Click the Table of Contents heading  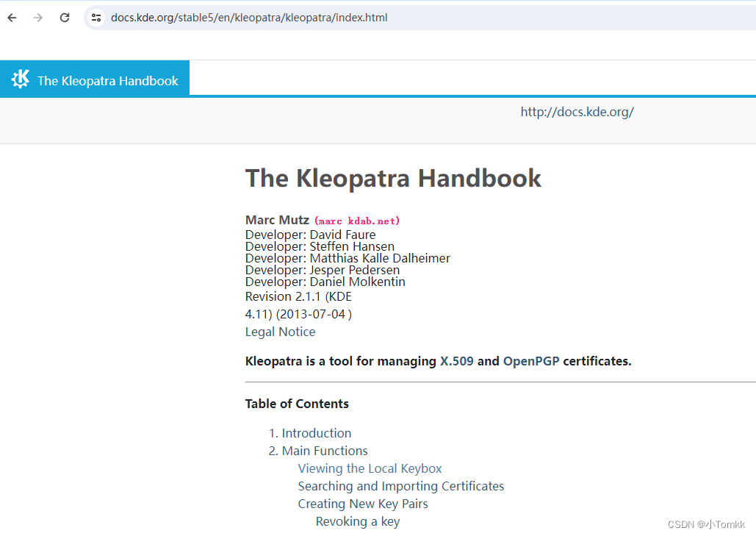click(297, 404)
